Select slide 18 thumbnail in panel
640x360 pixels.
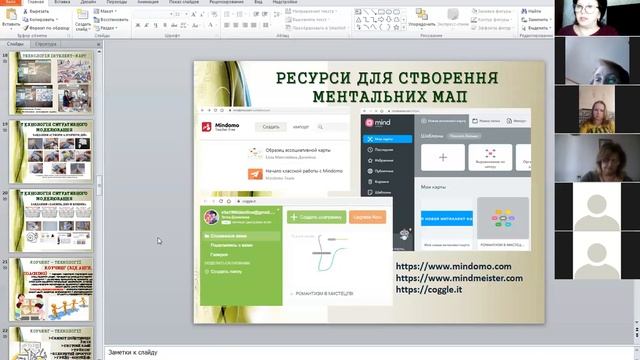51,83
